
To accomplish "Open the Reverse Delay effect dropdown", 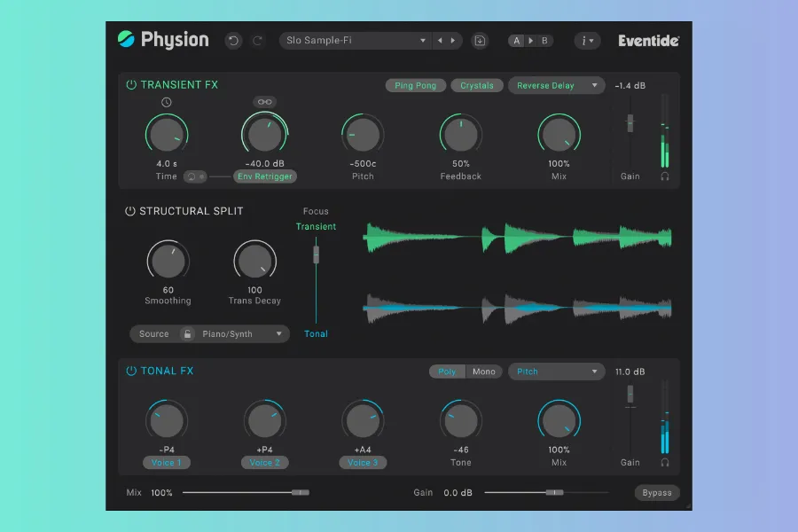I will click(x=556, y=86).
